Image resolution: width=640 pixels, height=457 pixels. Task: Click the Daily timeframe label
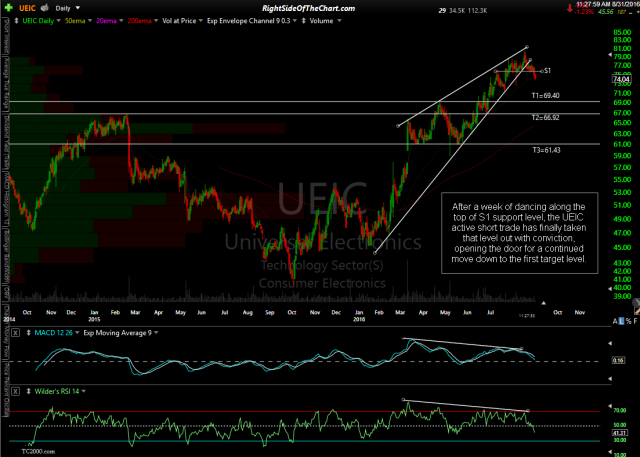click(x=63, y=8)
